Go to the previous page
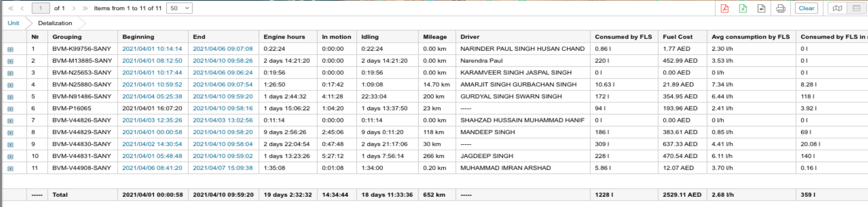Viewport: 868px width, 207px height. click(x=22, y=8)
